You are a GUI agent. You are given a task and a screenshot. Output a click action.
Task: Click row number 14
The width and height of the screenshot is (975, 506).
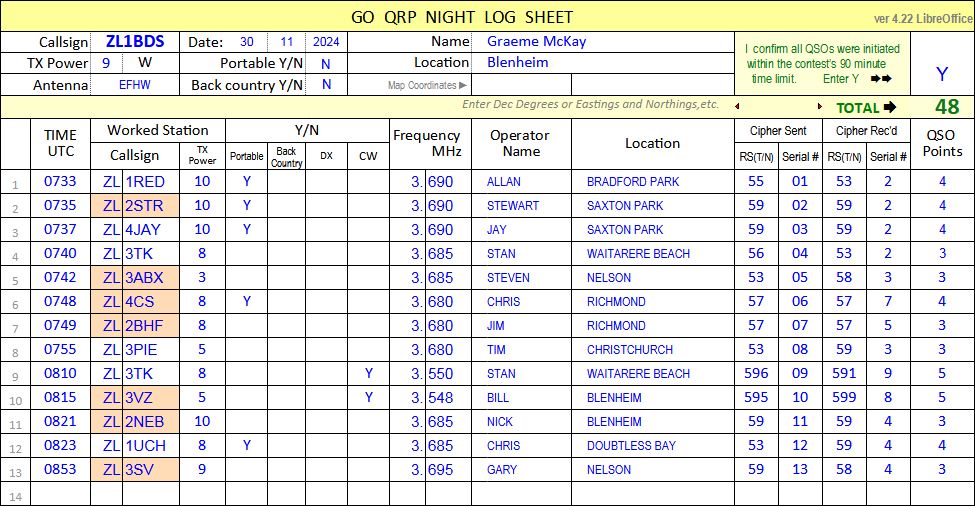[x=16, y=497]
